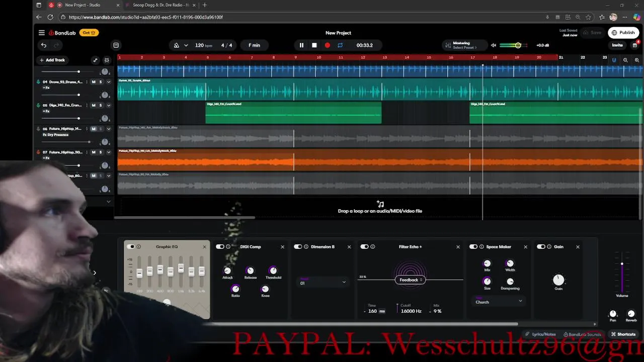The image size is (644, 362).
Task: Select the microphone icon of track 04
Action: [x=38, y=82]
